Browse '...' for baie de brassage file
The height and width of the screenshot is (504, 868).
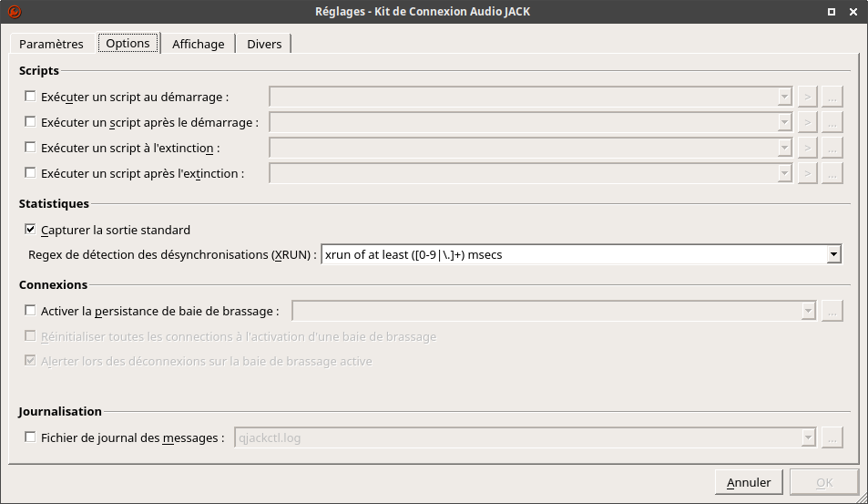(x=832, y=312)
